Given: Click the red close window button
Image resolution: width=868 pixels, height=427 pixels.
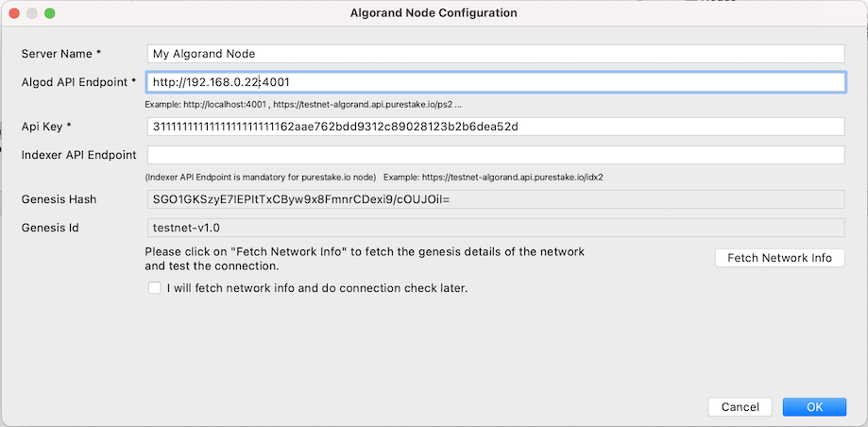Looking at the screenshot, I should [13, 13].
